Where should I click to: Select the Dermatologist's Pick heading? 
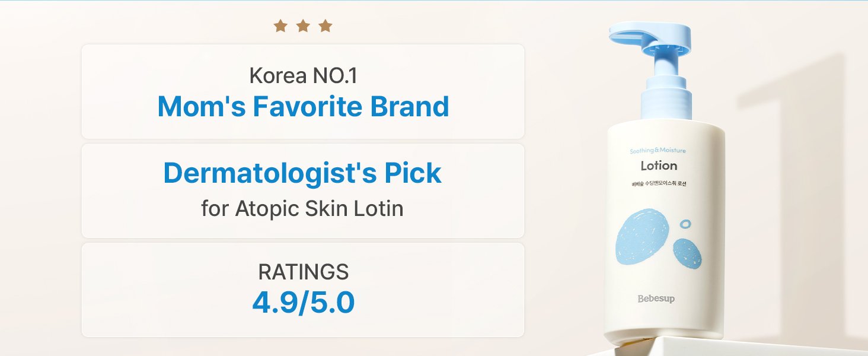pyautogui.click(x=302, y=173)
